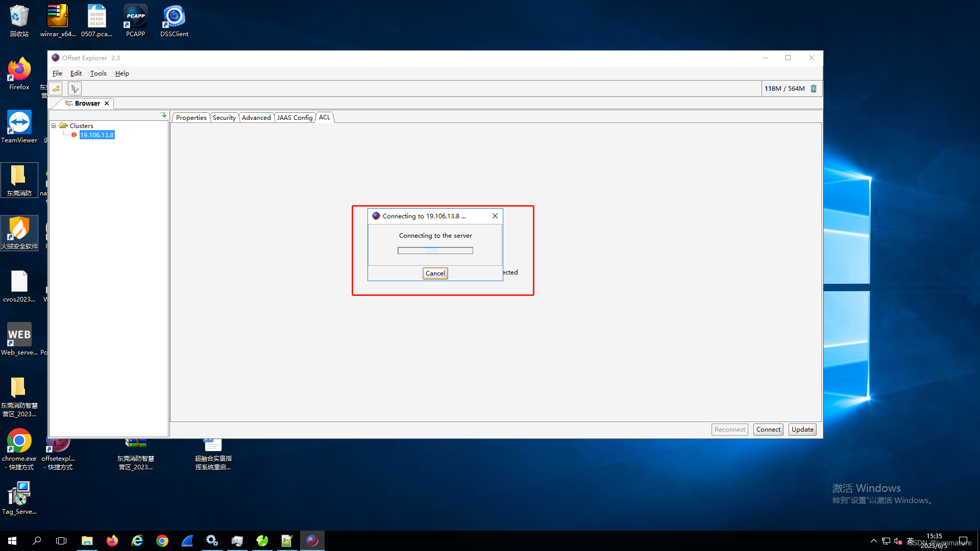Click the connection progress bar
This screenshot has width=980, height=551.
click(435, 251)
